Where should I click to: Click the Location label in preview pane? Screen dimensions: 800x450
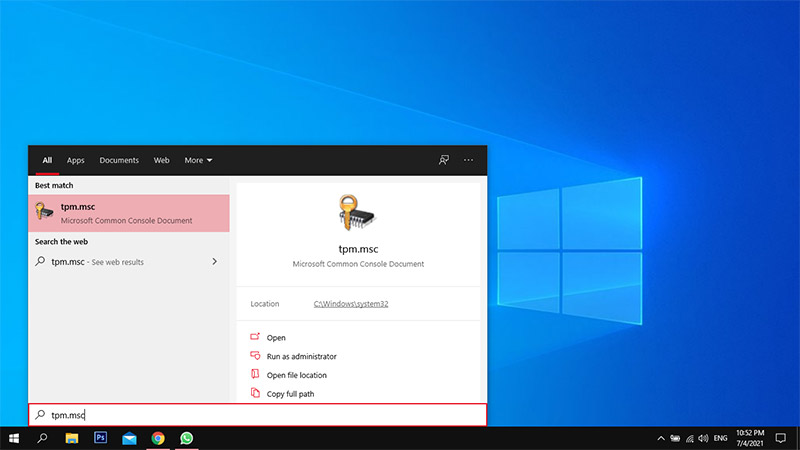(265, 304)
